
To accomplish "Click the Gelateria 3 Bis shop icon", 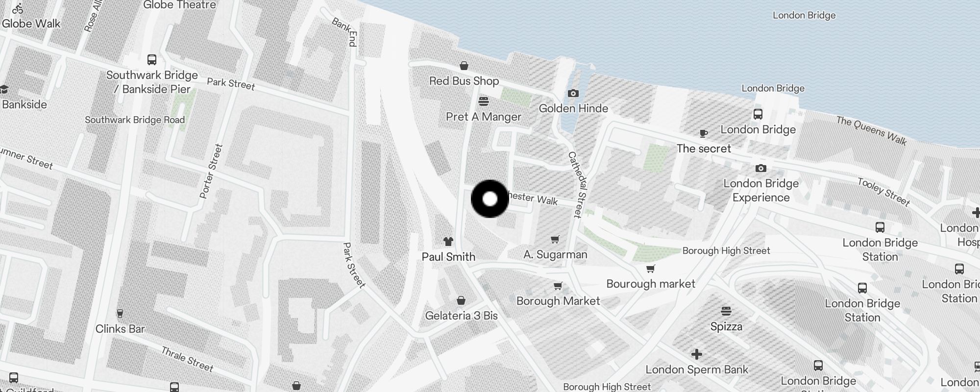I will [x=461, y=300].
